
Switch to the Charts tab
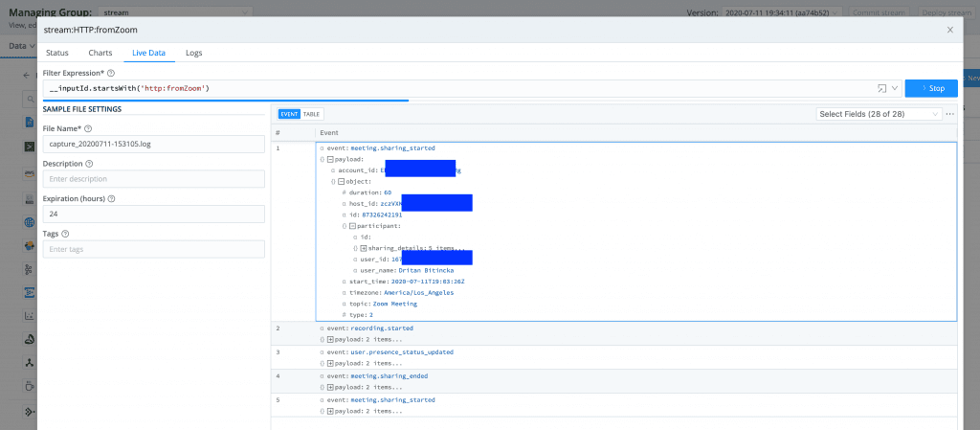pos(100,53)
